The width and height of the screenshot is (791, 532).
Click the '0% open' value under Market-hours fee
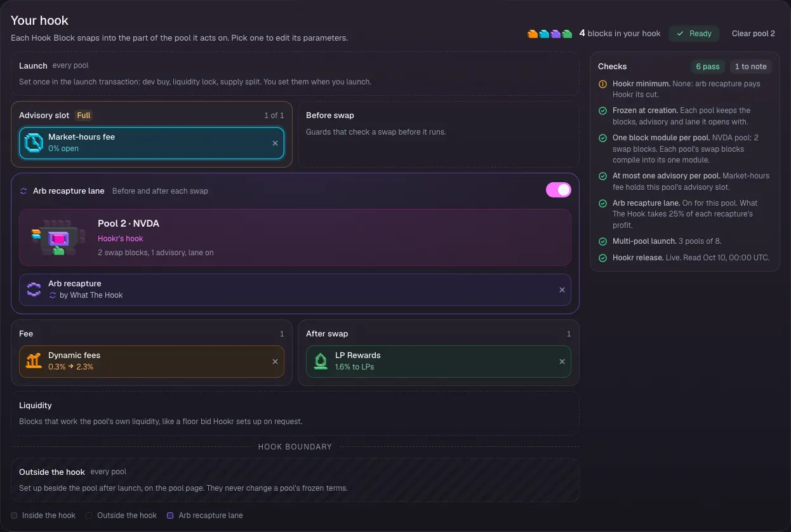[x=63, y=149]
